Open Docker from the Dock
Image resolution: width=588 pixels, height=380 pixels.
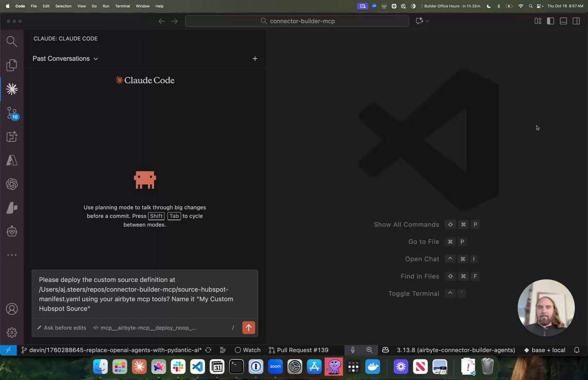(x=373, y=367)
